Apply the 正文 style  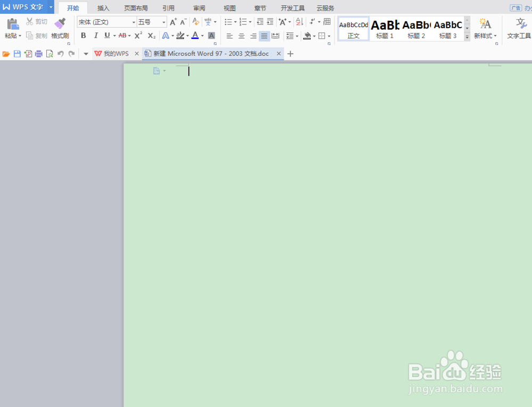point(354,29)
